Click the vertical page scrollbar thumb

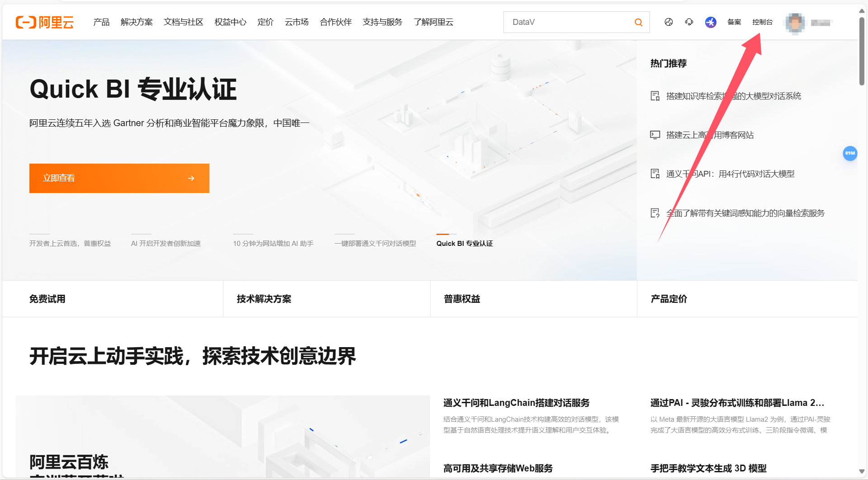click(862, 50)
